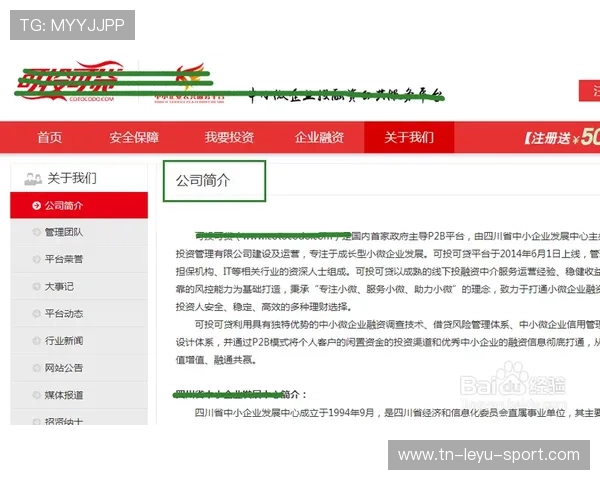Image resolution: width=600 pixels, height=480 pixels.
Task: Select 公司简介 in the sidebar
Action: click(x=79, y=206)
